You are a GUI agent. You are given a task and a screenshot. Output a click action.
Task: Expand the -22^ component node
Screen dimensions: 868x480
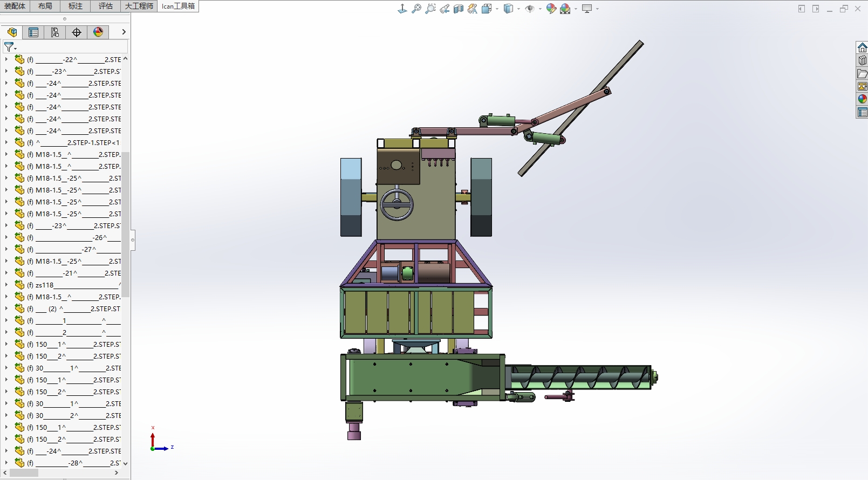point(6,59)
